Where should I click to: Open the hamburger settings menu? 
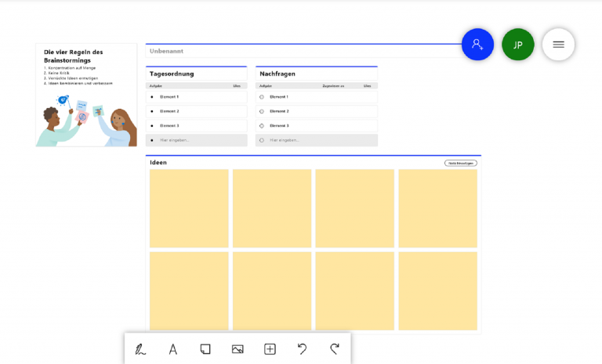558,45
